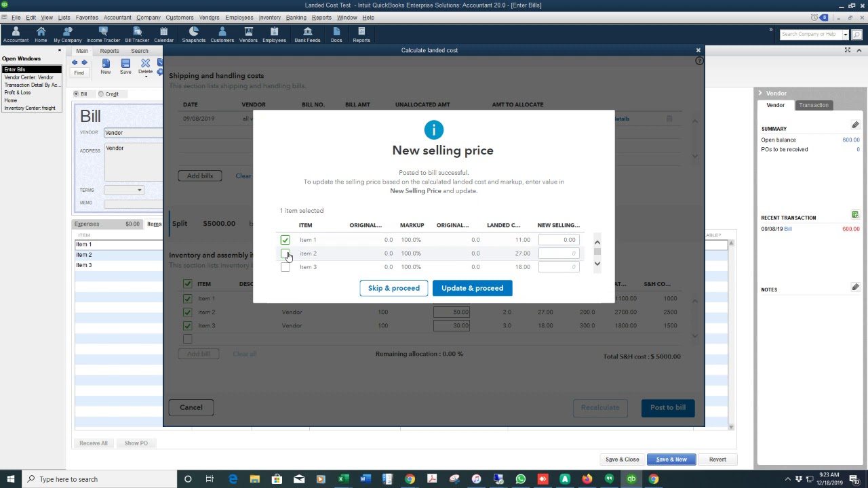Toggle item 3 checkbox in inventory allocation list

(x=187, y=325)
